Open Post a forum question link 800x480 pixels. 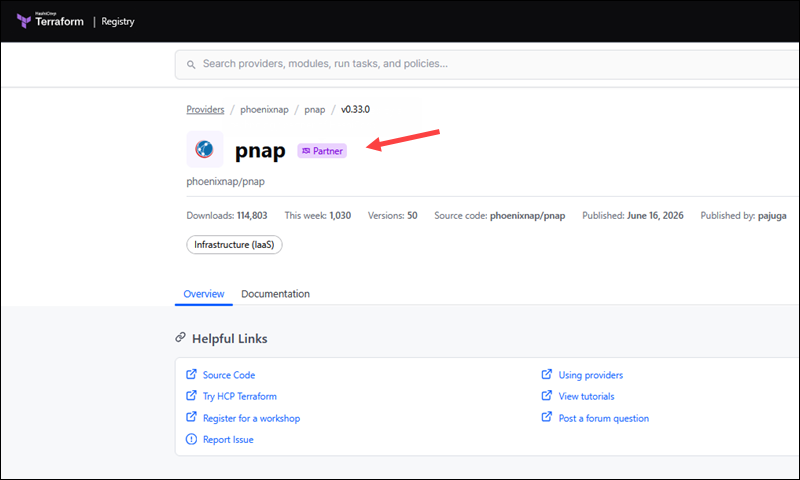coord(604,418)
